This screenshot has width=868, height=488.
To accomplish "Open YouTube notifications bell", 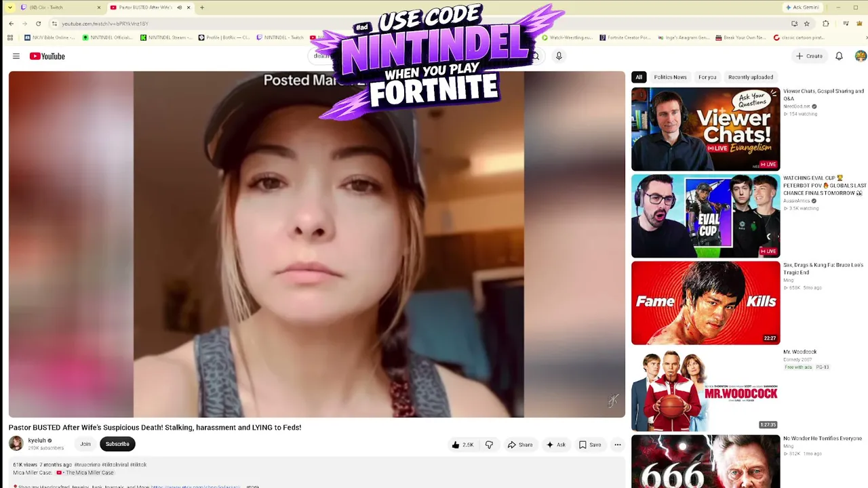I will pyautogui.click(x=839, y=56).
